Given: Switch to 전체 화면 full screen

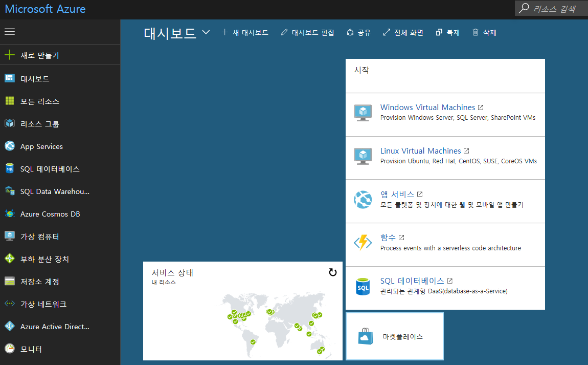Looking at the screenshot, I should tap(403, 33).
